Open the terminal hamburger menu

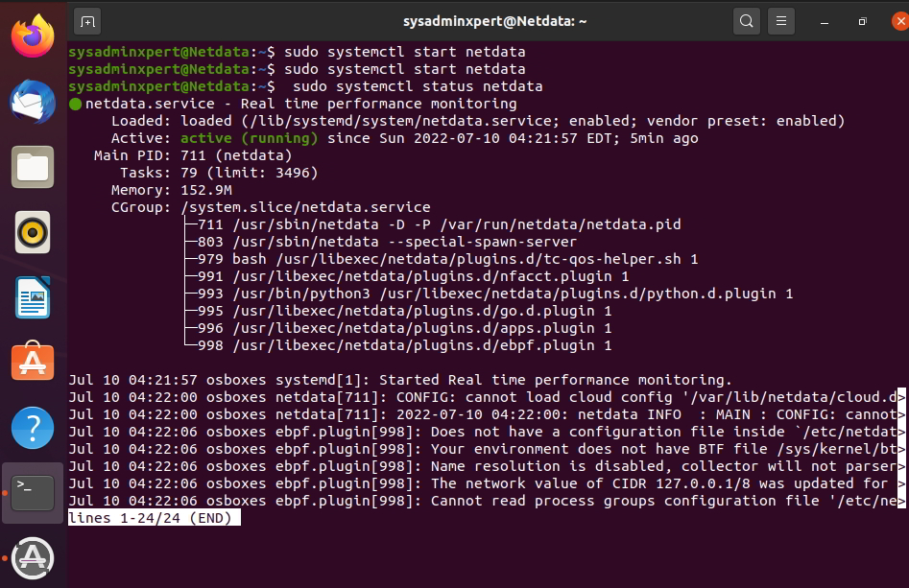click(780, 20)
